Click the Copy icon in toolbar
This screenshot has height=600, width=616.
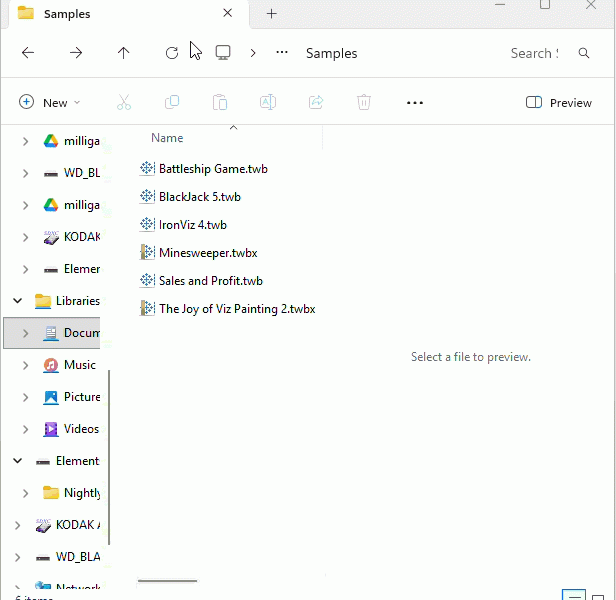[172, 102]
